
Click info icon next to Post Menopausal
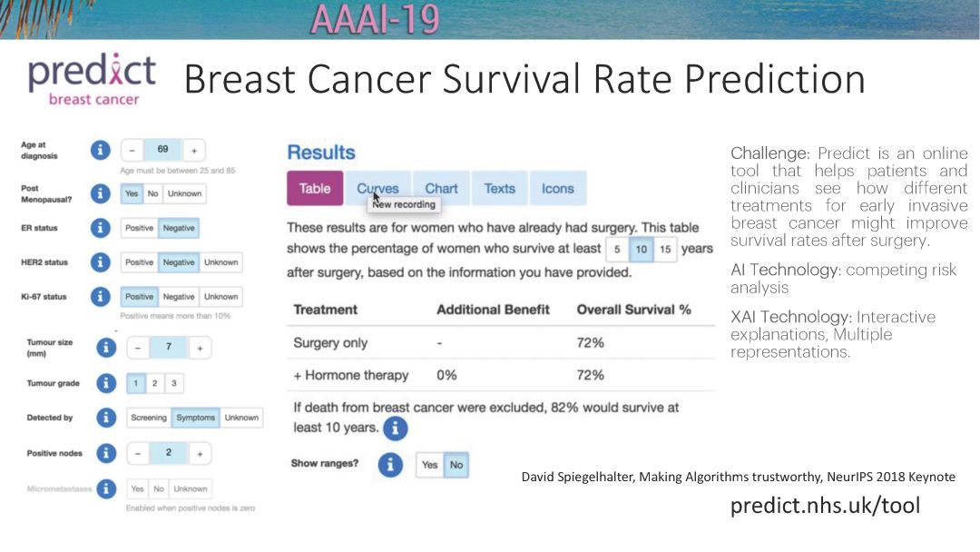click(100, 193)
